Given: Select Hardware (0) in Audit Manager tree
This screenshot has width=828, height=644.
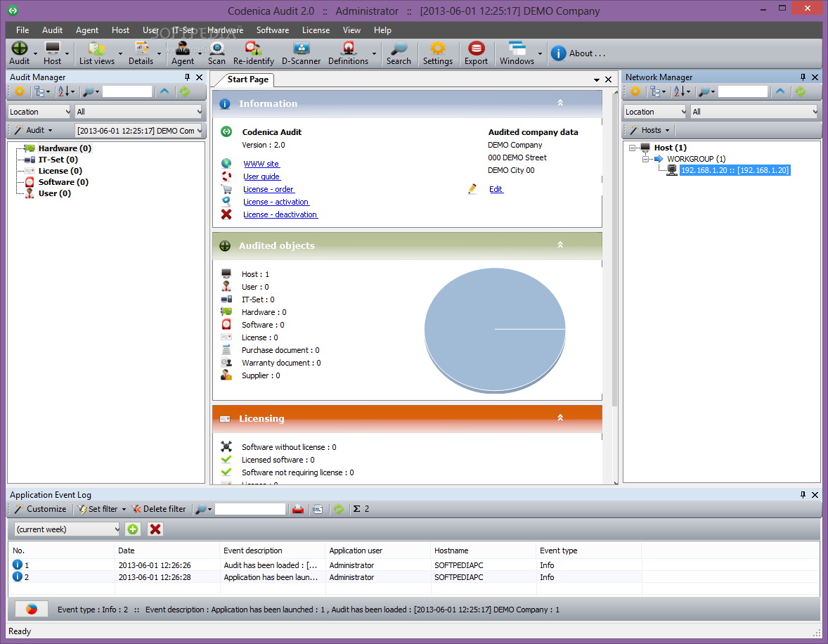Looking at the screenshot, I should tap(65, 148).
